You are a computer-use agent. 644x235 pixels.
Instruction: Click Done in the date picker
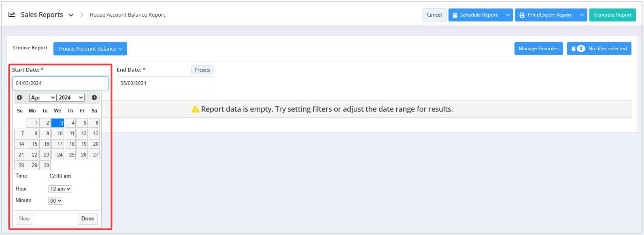coord(88,219)
